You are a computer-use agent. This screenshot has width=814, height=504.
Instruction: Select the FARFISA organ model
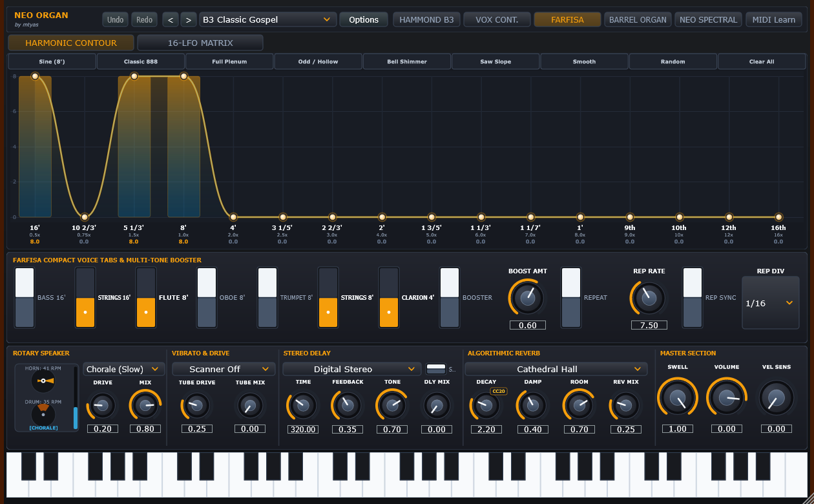click(x=567, y=19)
